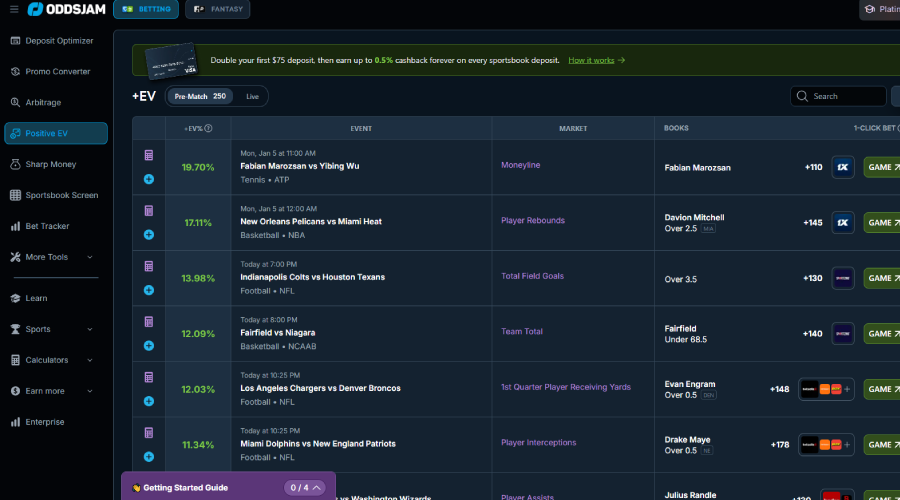
Task: Click Fabian Marozsan vs Yibing Wu event
Action: (300, 166)
